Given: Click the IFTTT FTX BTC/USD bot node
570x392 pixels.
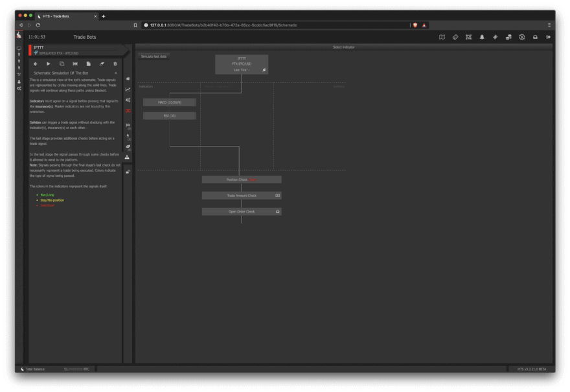Looking at the screenshot, I should (x=242, y=64).
